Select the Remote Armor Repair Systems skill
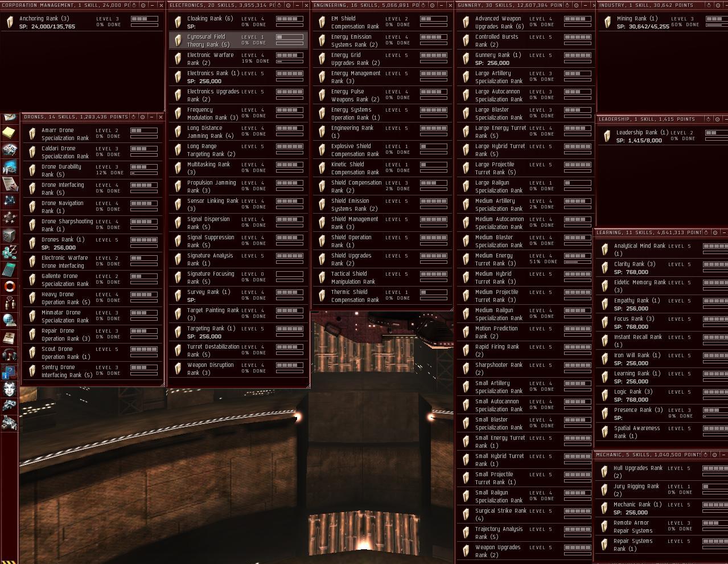The height and width of the screenshot is (564, 728). click(x=661, y=526)
